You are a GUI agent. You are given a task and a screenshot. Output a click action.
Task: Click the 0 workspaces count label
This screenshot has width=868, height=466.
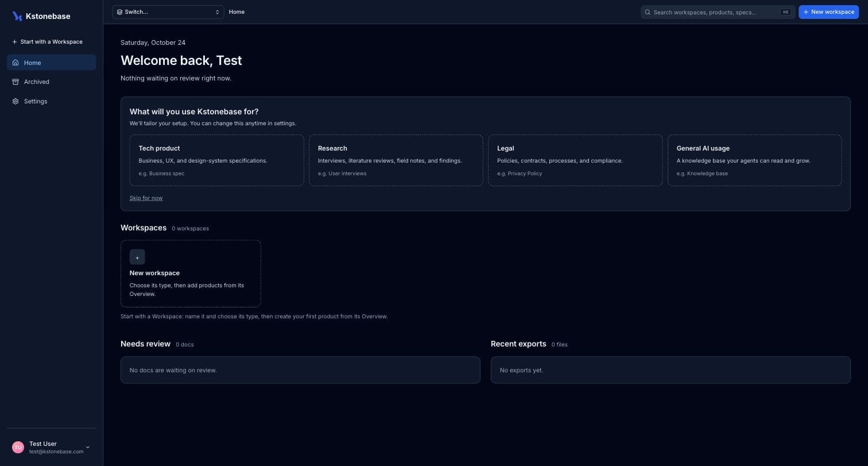(190, 229)
